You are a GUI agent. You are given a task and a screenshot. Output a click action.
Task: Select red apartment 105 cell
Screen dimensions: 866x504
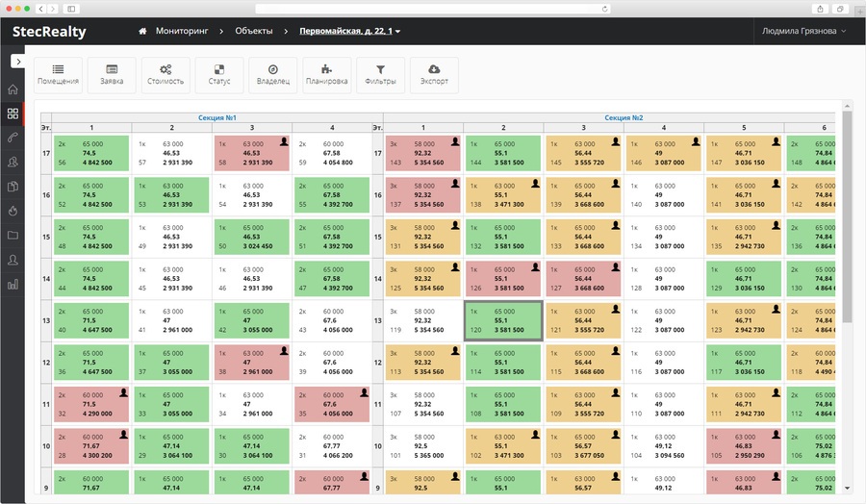pos(744,446)
